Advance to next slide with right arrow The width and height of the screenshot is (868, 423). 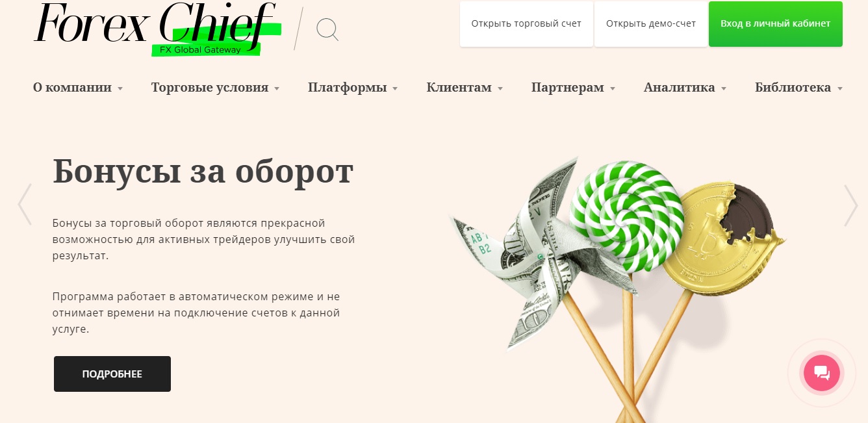click(x=850, y=205)
